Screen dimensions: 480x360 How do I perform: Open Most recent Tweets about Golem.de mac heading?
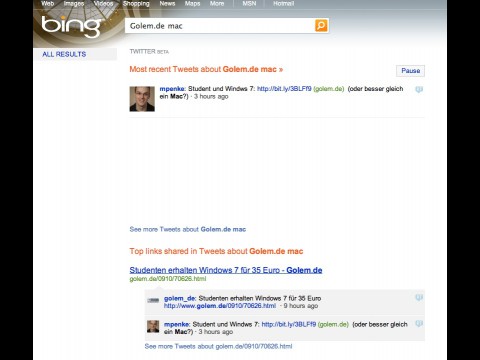point(206,69)
